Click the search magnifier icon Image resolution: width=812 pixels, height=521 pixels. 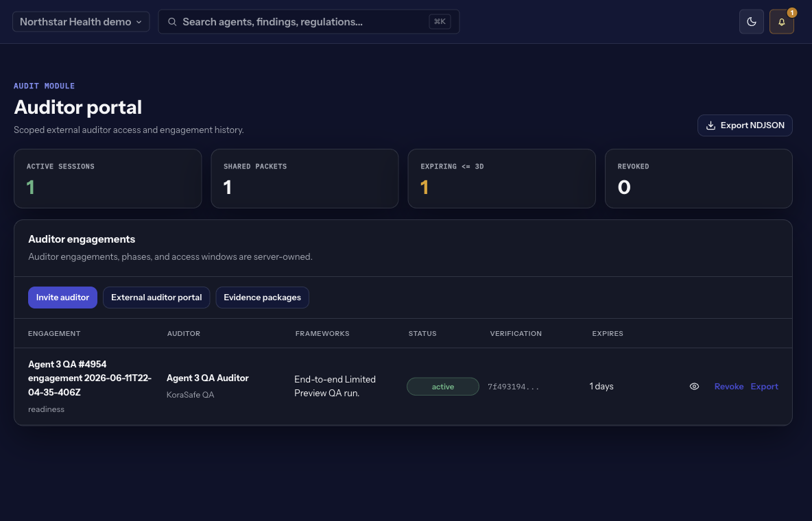172,22
